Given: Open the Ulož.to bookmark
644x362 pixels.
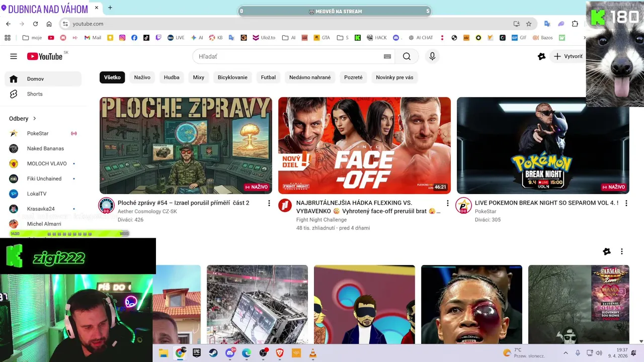Looking at the screenshot, I should pyautogui.click(x=264, y=38).
